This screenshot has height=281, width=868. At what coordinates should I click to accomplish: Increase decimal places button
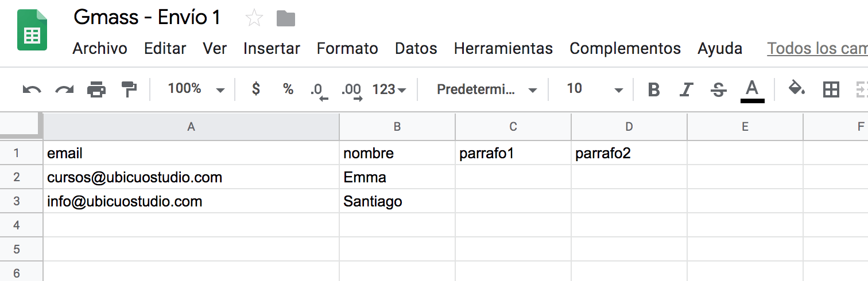(352, 91)
